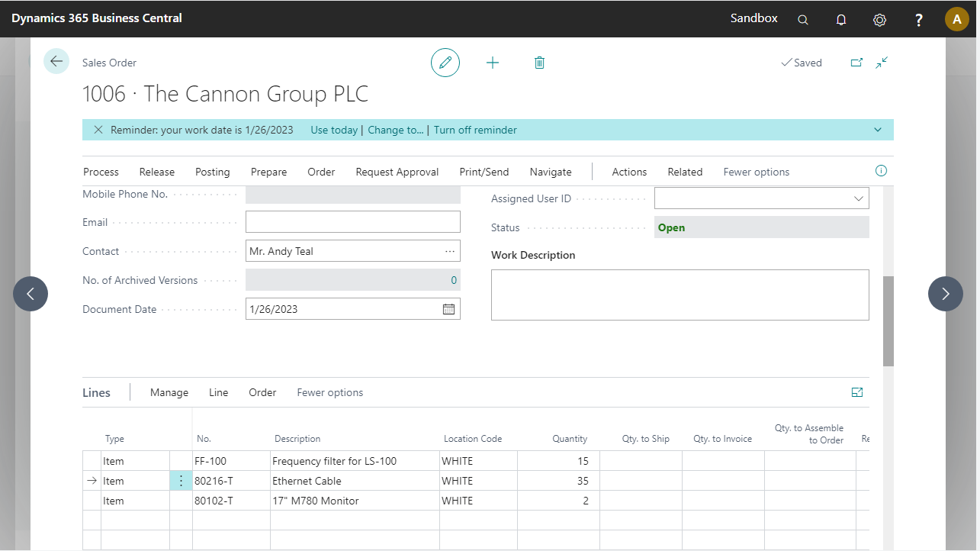Viewport: 980px width, 551px height.
Task: Open the Line menu in Lines
Action: tap(219, 392)
